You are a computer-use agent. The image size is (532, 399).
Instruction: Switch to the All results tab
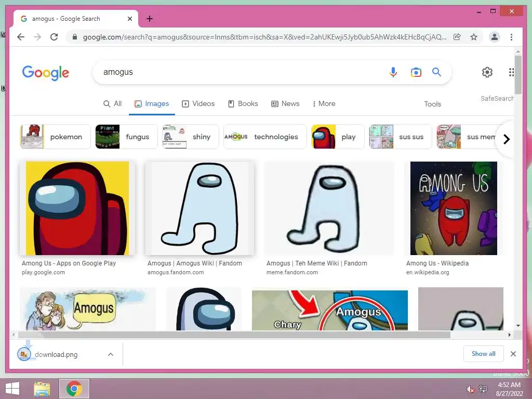pyautogui.click(x=112, y=104)
